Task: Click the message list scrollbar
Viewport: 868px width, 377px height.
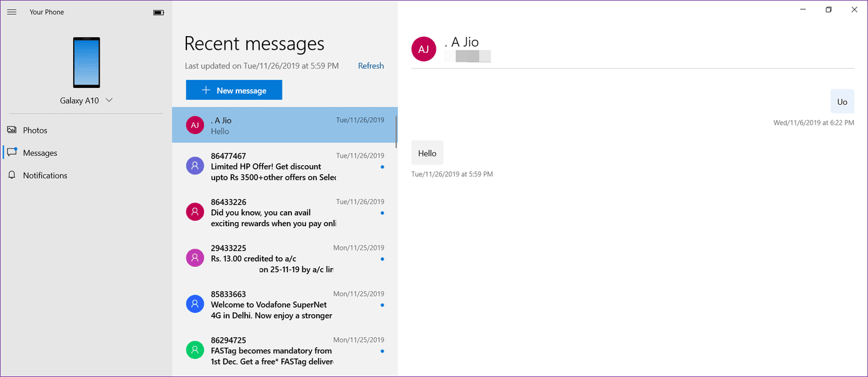Action: pyautogui.click(x=396, y=131)
